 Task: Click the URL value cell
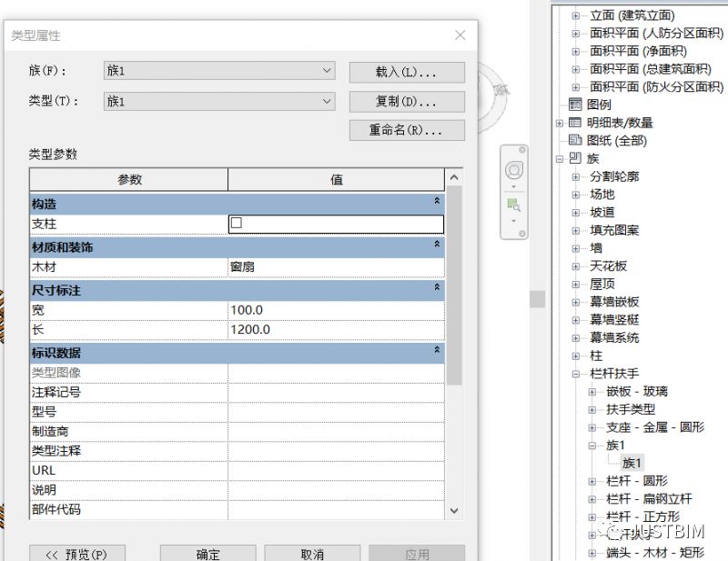click(x=336, y=470)
